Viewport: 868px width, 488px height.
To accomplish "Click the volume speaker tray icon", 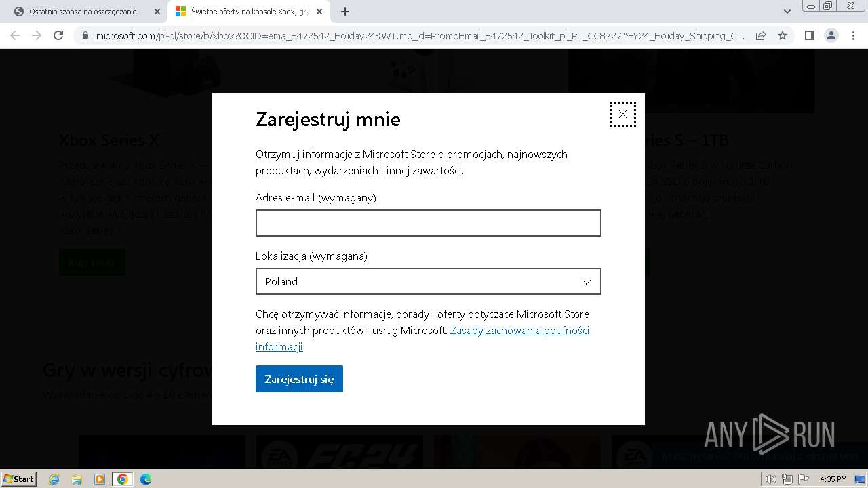I will click(x=770, y=479).
